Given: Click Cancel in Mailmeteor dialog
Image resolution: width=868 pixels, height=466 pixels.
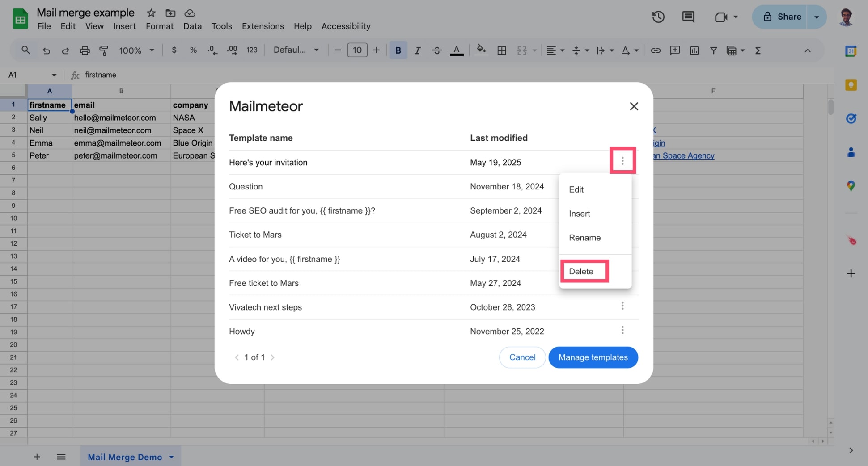Looking at the screenshot, I should click(522, 357).
